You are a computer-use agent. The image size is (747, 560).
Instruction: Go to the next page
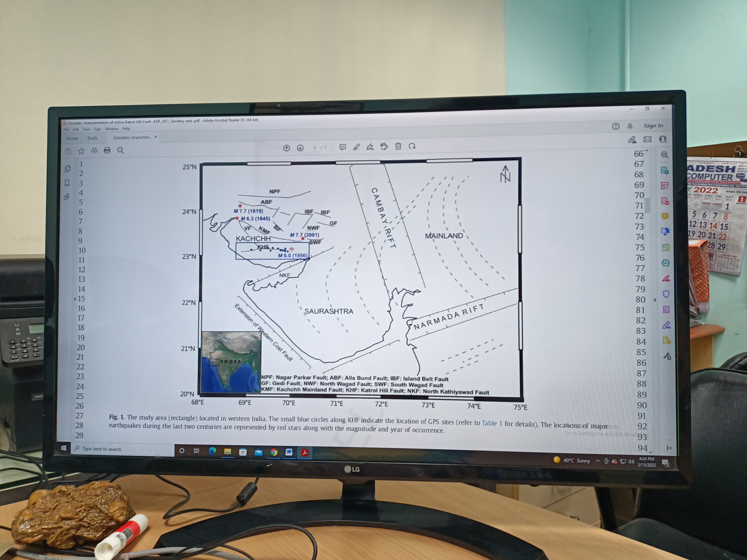pos(300,148)
